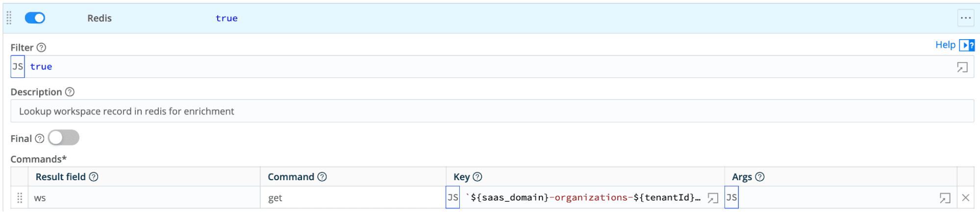Remove the ws command row
Viewport: 980px width, 212px height.
(x=965, y=198)
